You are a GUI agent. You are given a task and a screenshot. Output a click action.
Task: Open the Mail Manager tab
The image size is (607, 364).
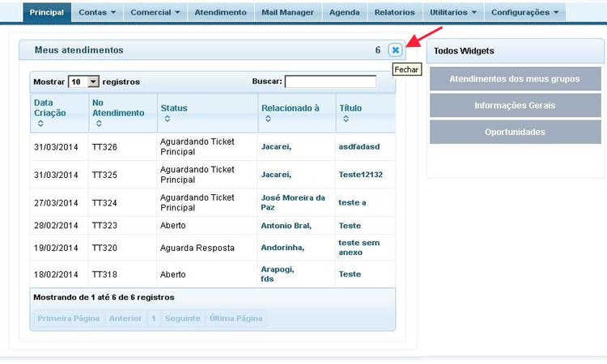tap(287, 12)
